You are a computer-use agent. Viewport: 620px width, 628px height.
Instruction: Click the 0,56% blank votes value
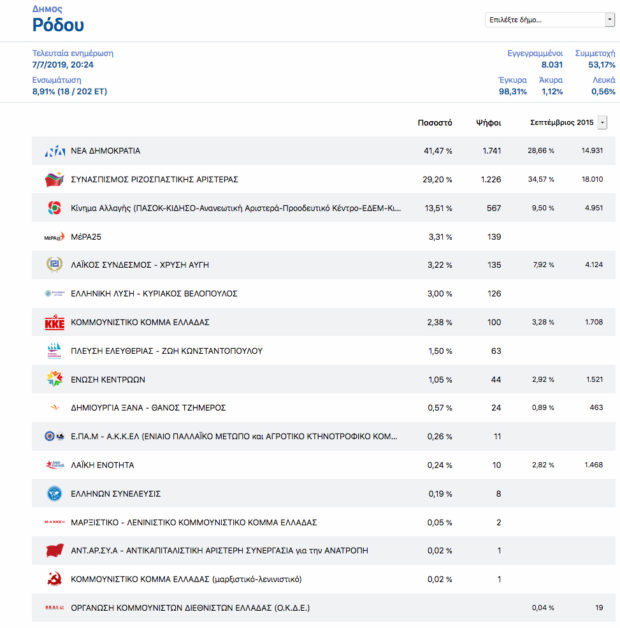point(603,91)
